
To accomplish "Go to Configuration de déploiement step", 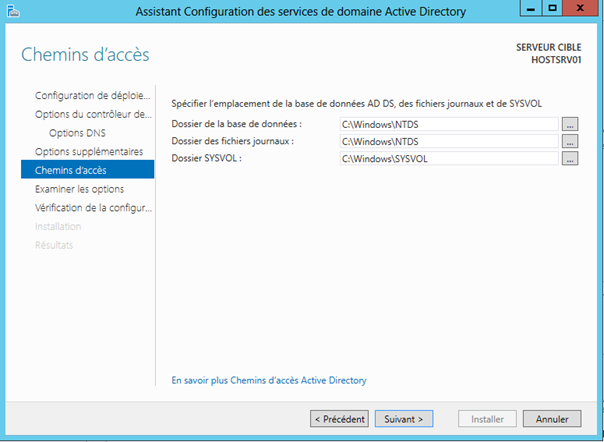I will point(92,96).
